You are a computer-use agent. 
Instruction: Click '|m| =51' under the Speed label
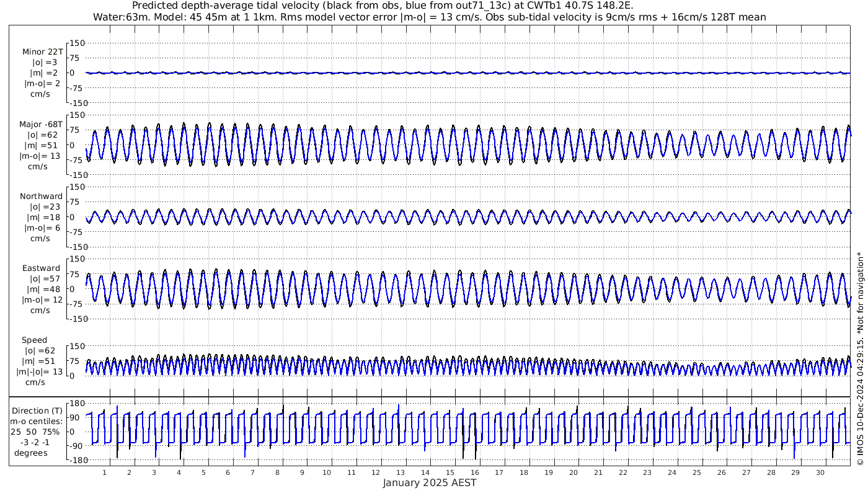point(38,361)
